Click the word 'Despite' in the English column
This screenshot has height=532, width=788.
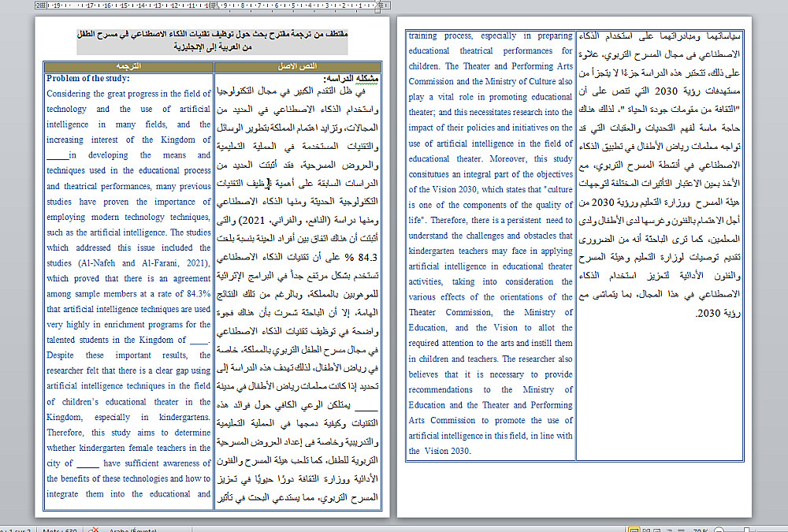tap(61, 355)
